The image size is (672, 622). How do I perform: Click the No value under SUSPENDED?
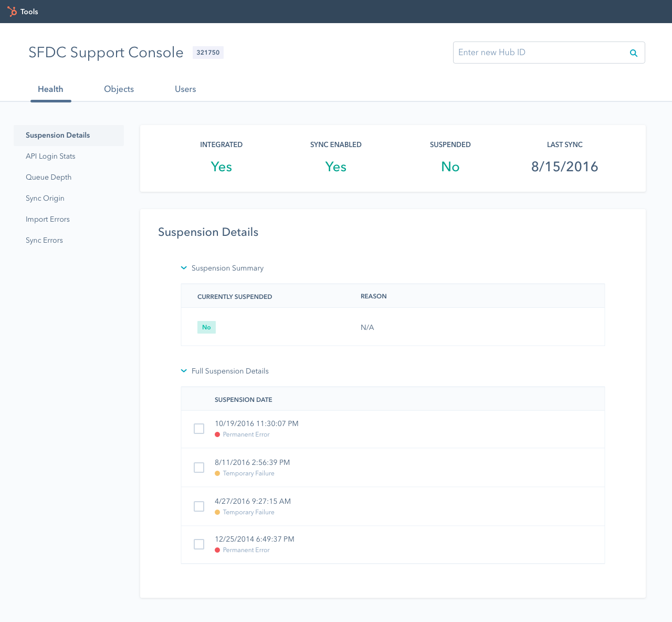(450, 167)
